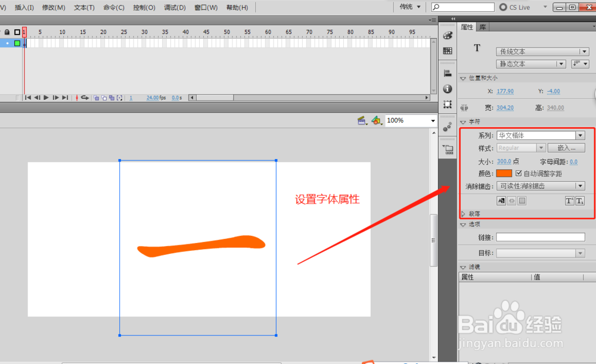Select the subscript T₁ icon in character section
Image resolution: width=596 pixels, height=364 pixels.
[x=579, y=200]
